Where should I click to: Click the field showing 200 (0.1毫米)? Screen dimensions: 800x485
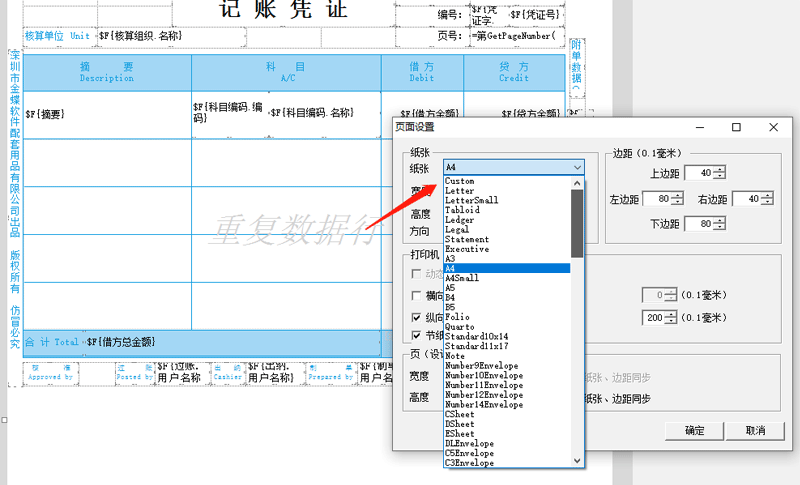[654, 318]
